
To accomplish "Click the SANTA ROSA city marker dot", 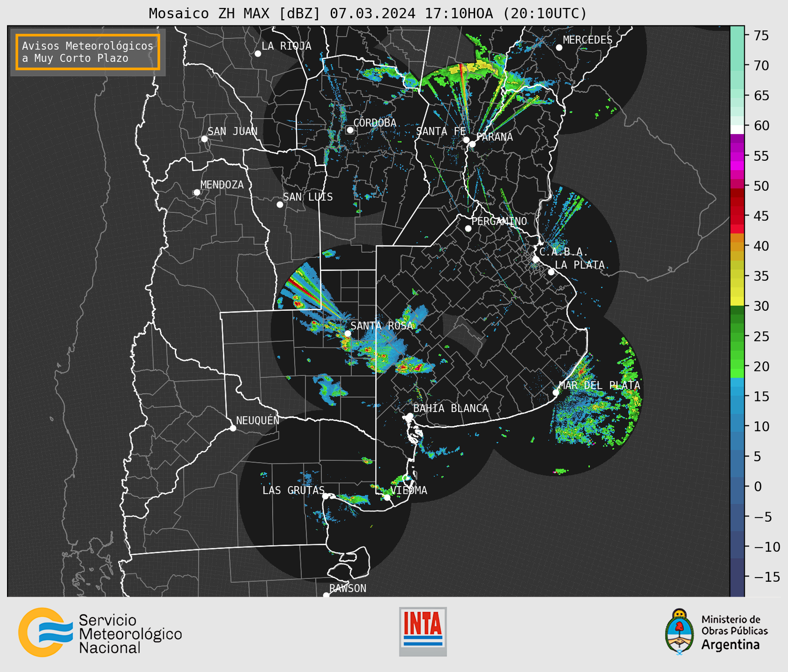I will pyautogui.click(x=348, y=334).
